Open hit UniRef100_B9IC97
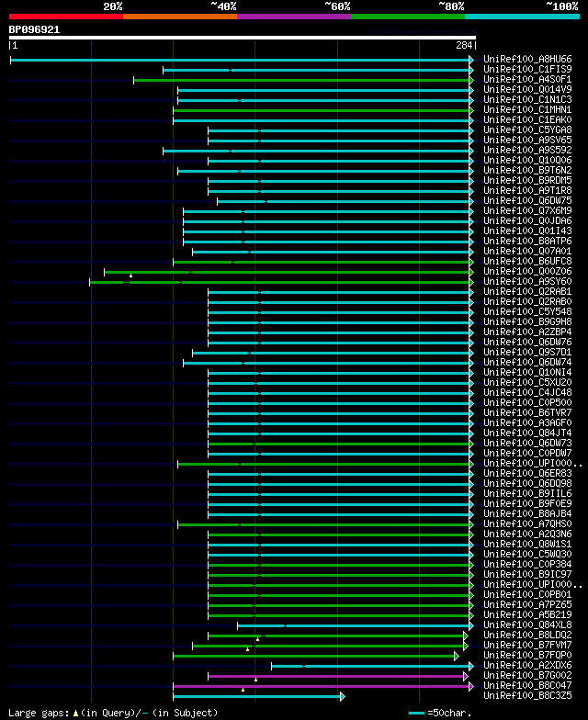Image resolution: width=588 pixels, height=720 pixels. coord(527,575)
